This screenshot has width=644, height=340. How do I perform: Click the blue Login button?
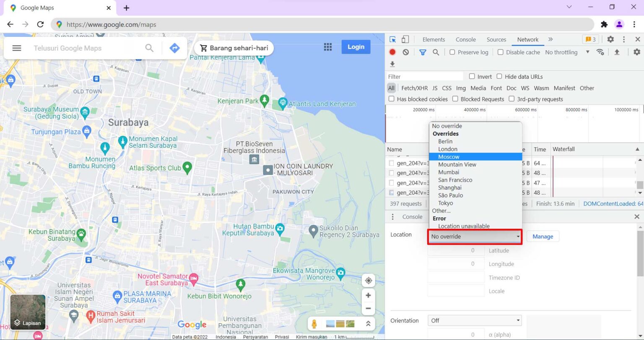pos(356,47)
